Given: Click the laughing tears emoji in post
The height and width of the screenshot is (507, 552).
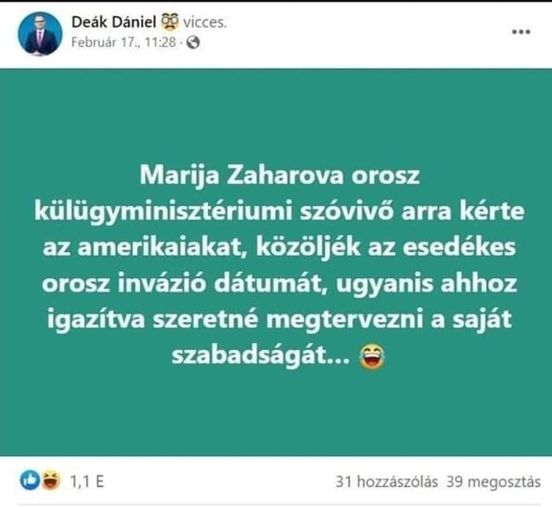Looking at the screenshot, I should coord(372,357).
